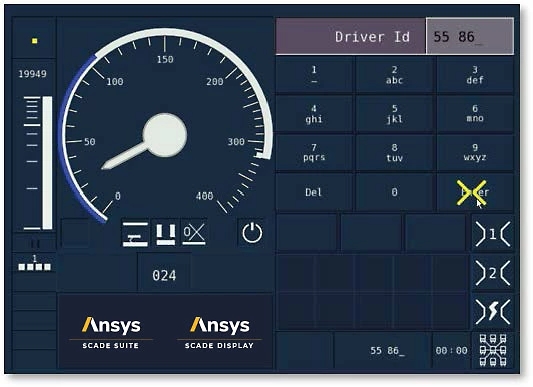
Task: Tap keypad key 2 abc
Action: coord(395,75)
